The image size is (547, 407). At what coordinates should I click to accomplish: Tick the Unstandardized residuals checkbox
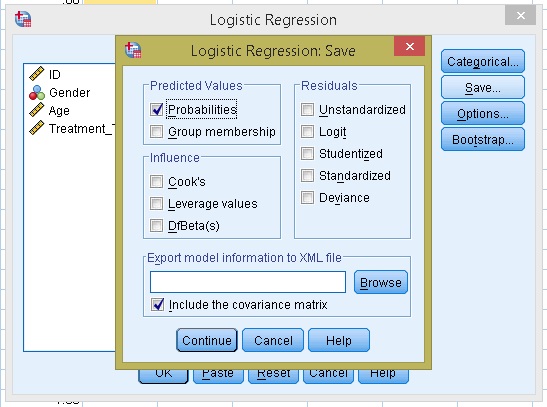(307, 110)
